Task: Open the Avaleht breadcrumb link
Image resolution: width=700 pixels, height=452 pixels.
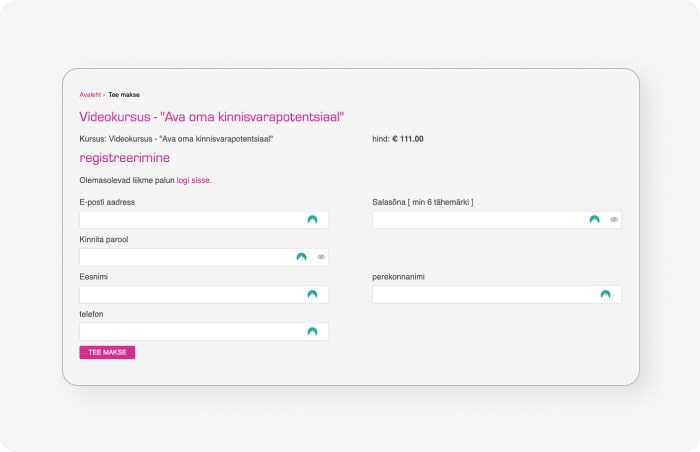Action: coord(90,95)
